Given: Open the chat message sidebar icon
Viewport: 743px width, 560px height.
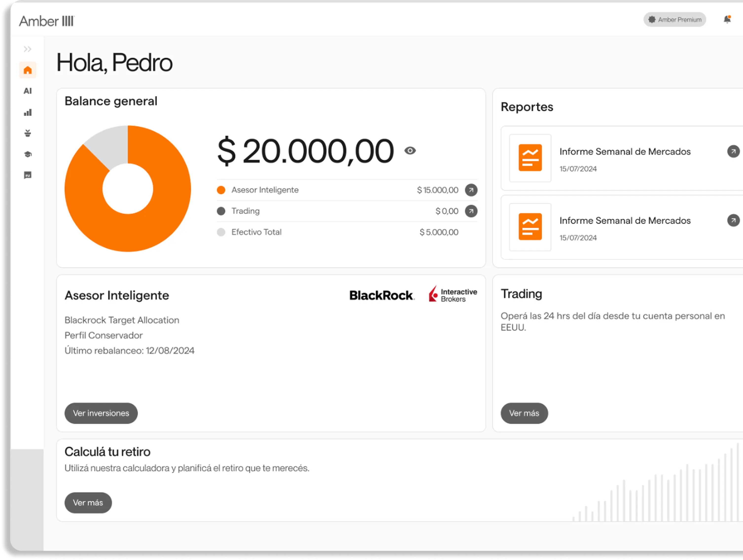Looking at the screenshot, I should click(x=28, y=175).
